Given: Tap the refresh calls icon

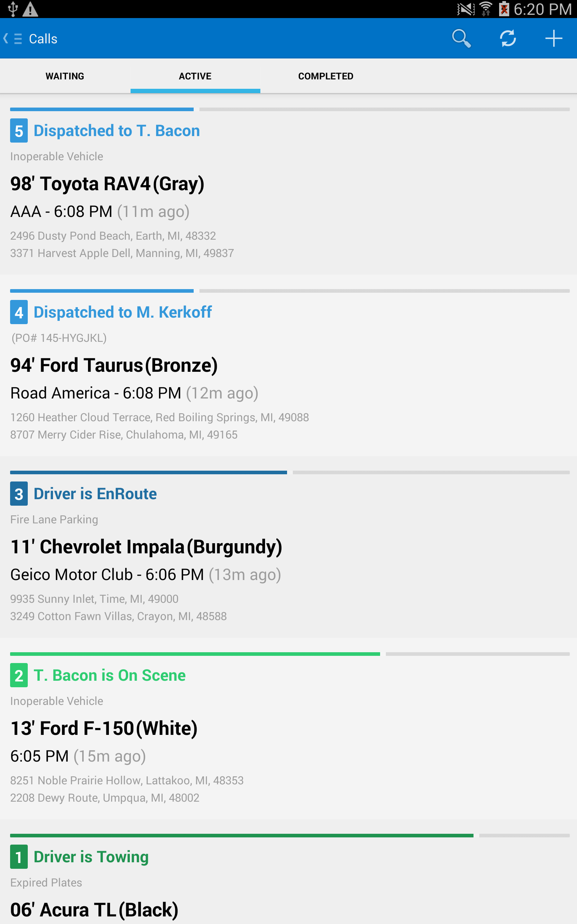Looking at the screenshot, I should [507, 39].
